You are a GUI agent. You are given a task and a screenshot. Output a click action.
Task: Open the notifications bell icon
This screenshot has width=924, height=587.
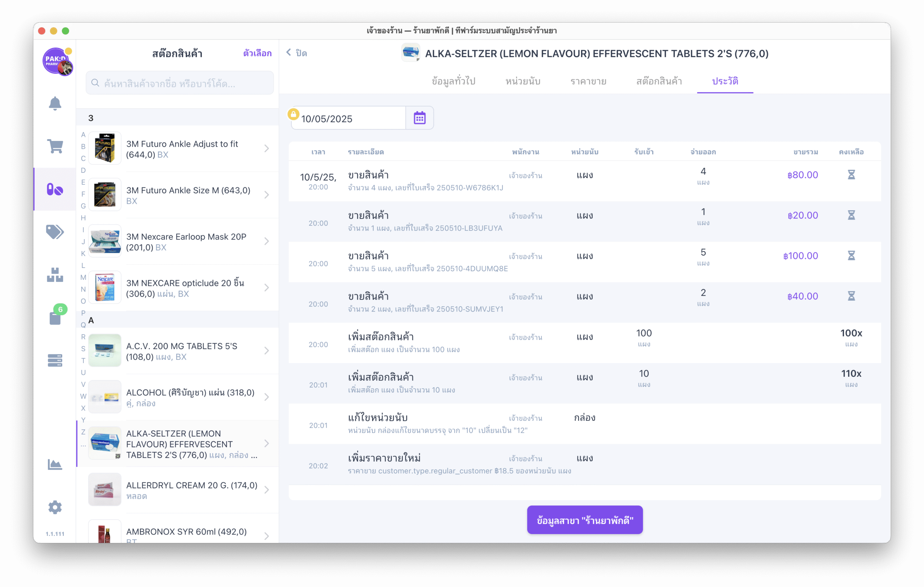click(55, 103)
